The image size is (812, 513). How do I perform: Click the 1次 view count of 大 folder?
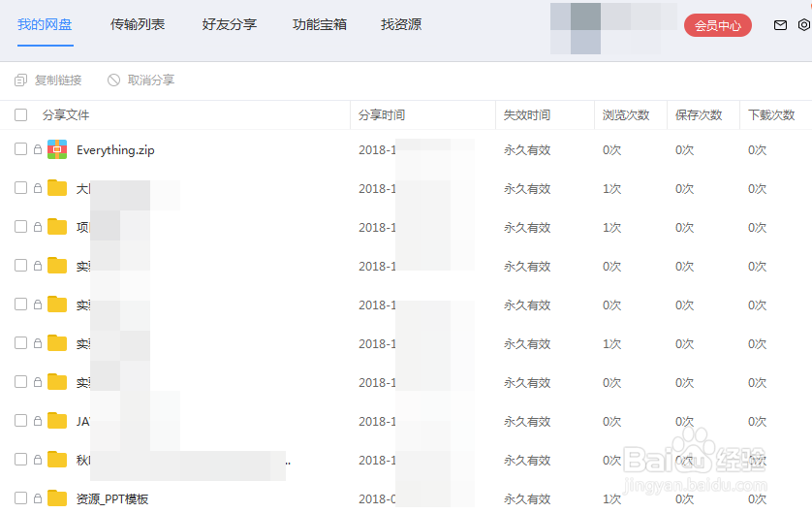[x=611, y=189]
